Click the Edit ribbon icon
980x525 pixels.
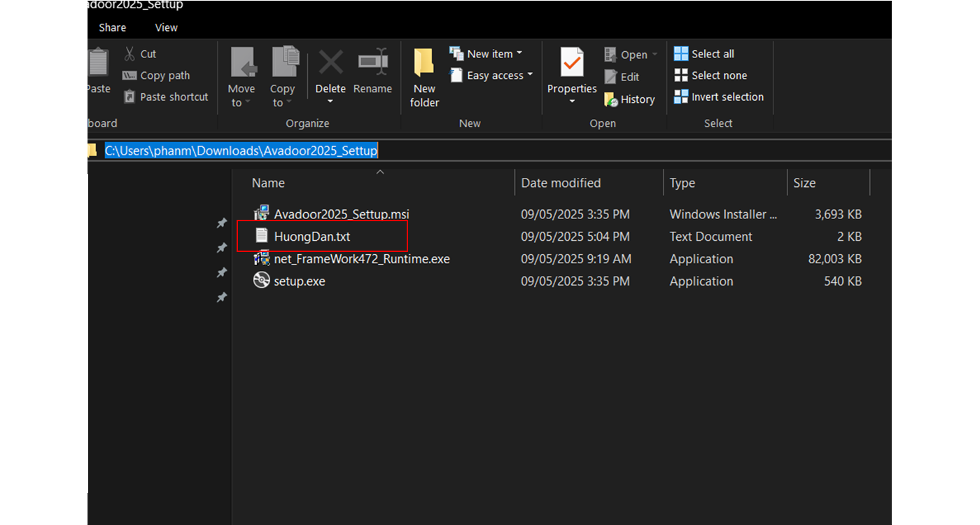(610, 77)
